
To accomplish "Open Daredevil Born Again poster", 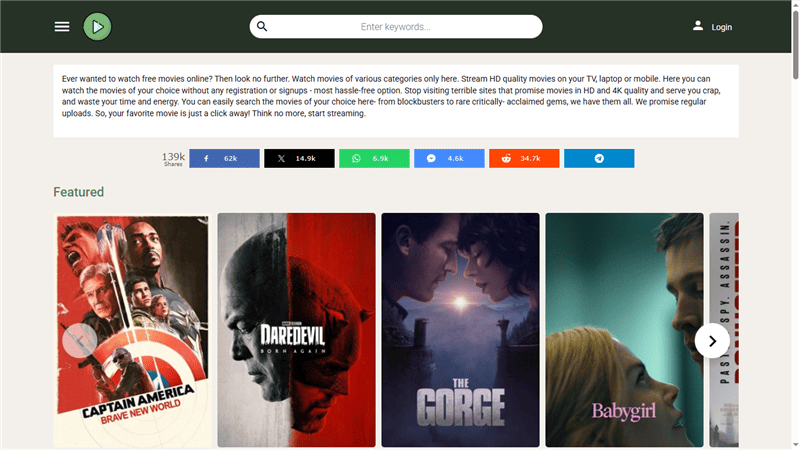I will [296, 330].
